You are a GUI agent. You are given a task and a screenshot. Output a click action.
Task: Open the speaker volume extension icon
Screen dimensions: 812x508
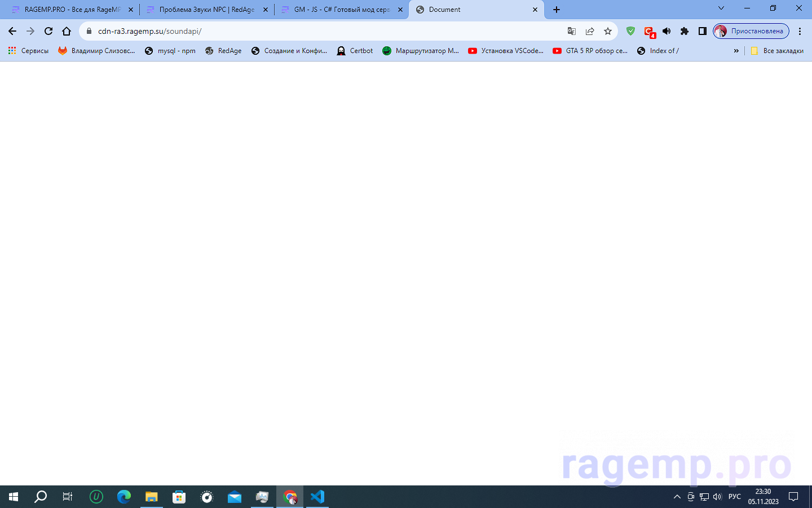pos(667,31)
